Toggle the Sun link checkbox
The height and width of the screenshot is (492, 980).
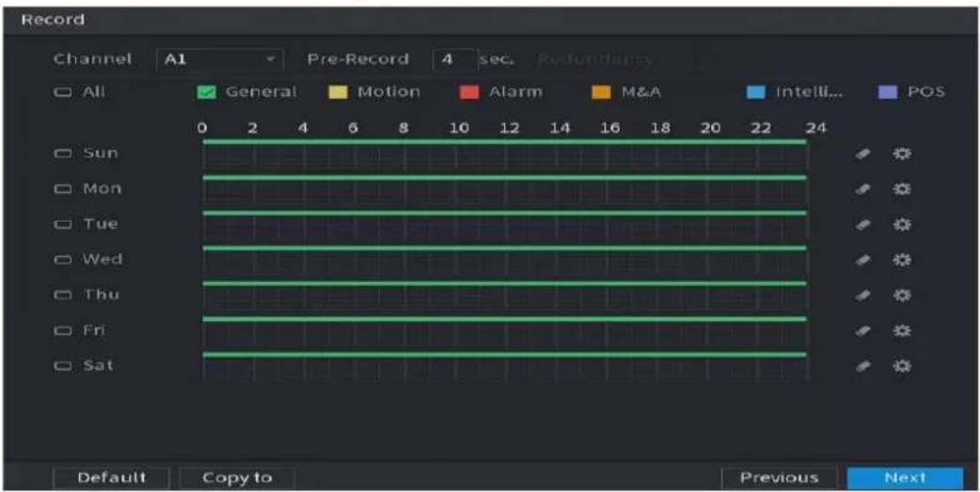click(62, 153)
